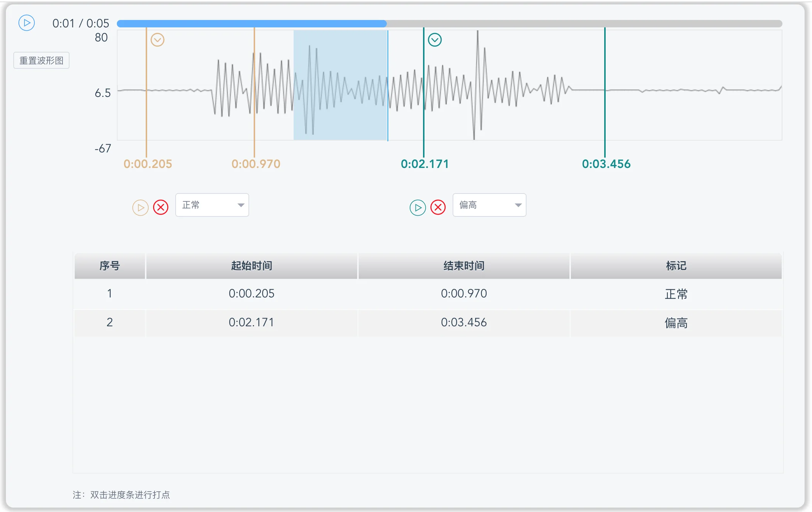Click the 重置波形图 reset waveform button
Viewport: 812px width, 512px height.
[x=41, y=60]
